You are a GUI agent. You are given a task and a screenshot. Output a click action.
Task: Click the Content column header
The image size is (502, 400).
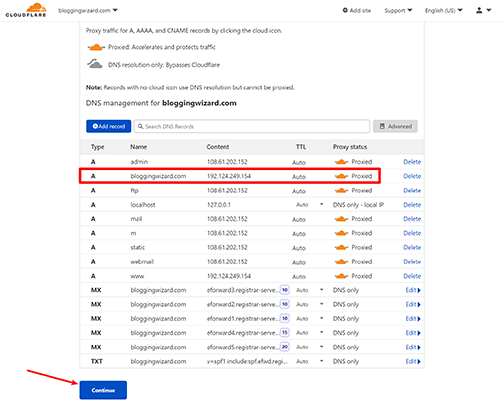click(x=218, y=147)
